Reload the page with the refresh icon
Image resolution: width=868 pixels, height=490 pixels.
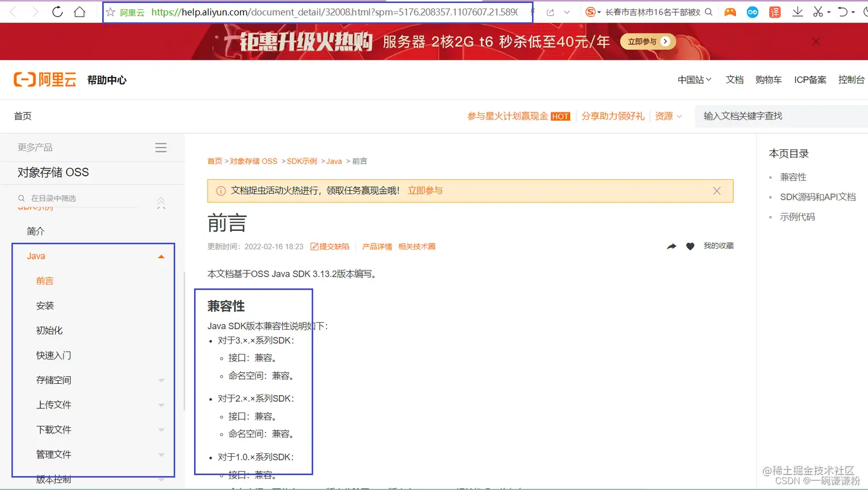click(x=57, y=11)
